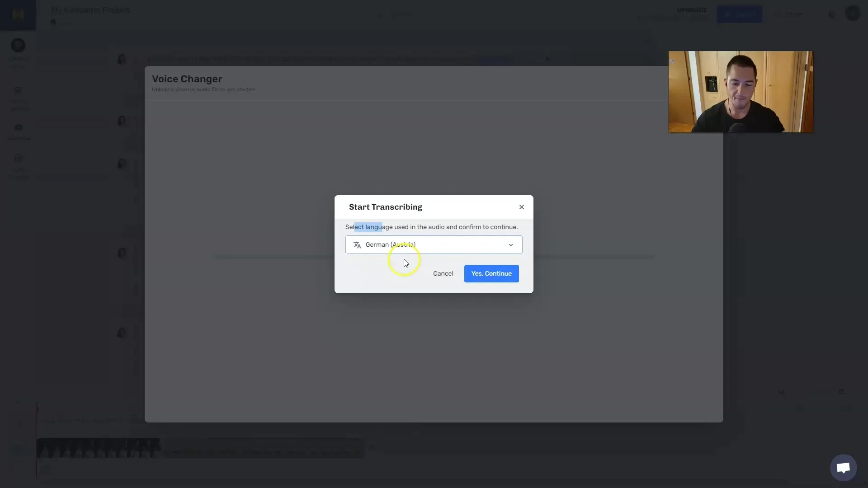
Task: Select the video clip thumbnail in timeline
Action: tap(99, 448)
